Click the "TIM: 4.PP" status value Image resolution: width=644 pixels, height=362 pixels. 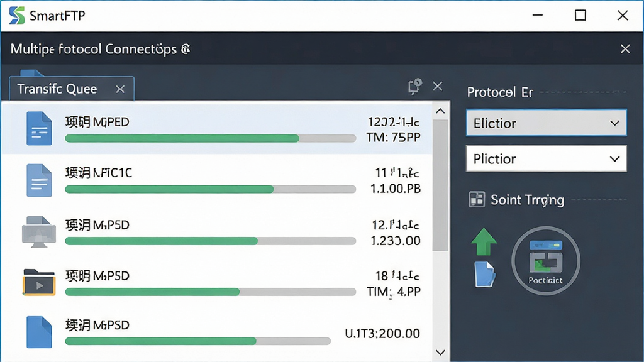[x=394, y=292]
